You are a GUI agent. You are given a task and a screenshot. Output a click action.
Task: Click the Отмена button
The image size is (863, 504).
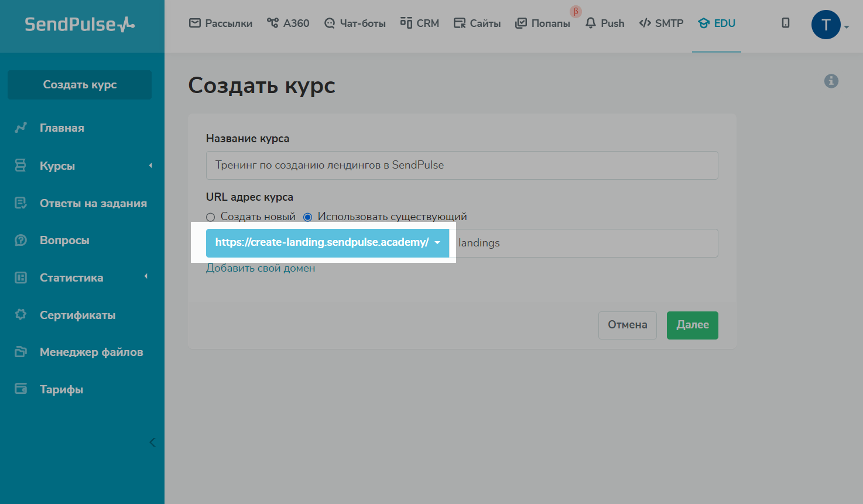click(627, 325)
